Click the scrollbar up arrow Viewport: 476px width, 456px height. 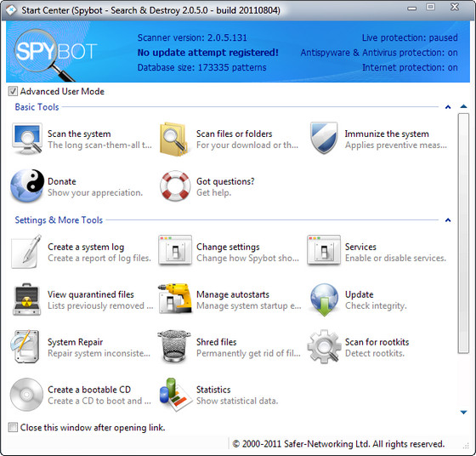tap(463, 106)
